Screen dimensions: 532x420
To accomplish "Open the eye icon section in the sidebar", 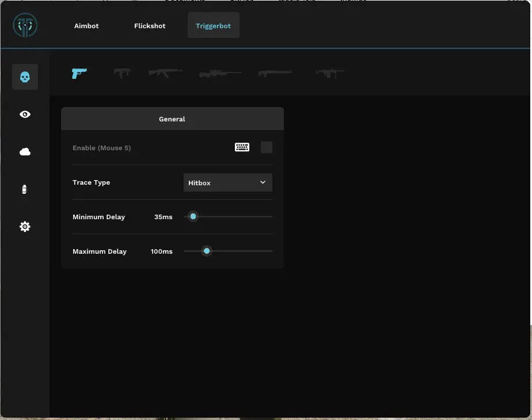I will tap(25, 114).
